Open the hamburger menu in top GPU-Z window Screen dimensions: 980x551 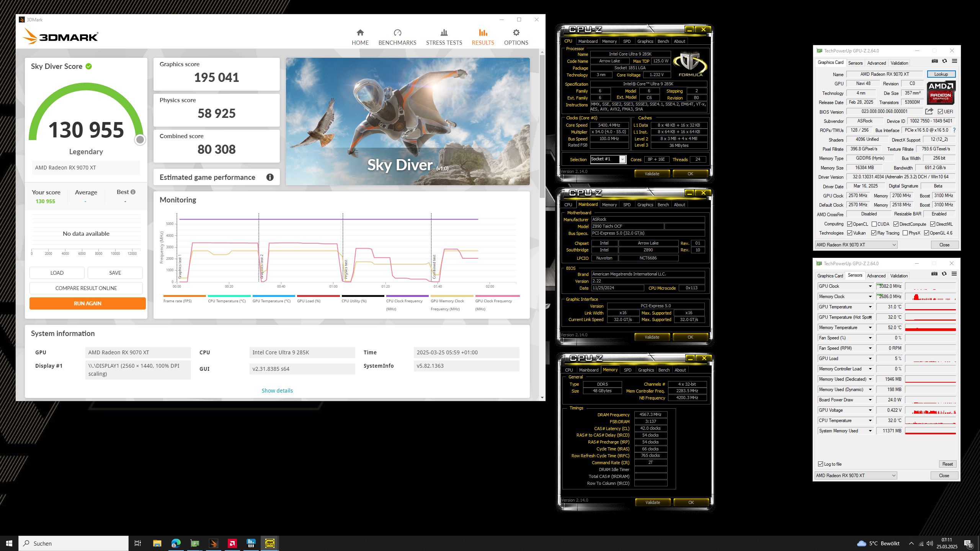point(954,61)
